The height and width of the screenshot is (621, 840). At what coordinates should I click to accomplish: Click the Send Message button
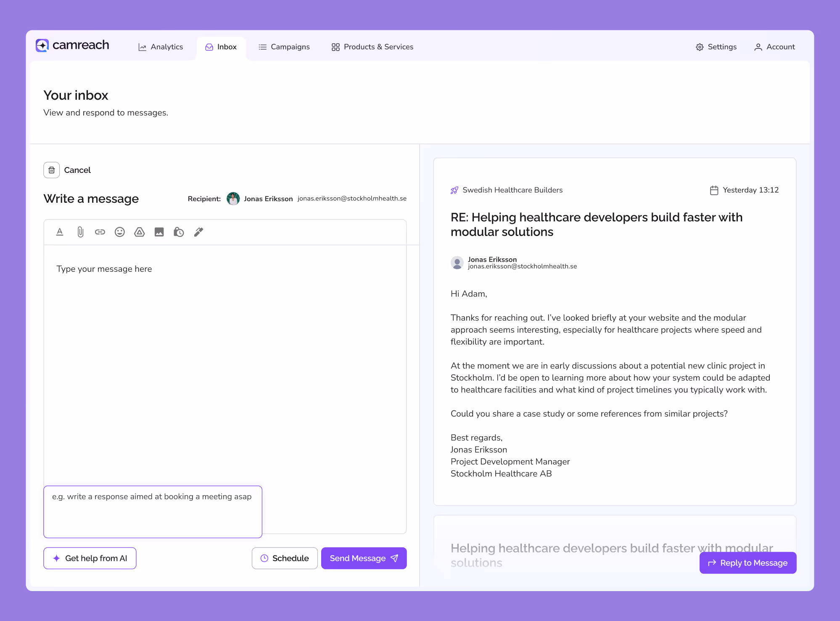tap(364, 558)
